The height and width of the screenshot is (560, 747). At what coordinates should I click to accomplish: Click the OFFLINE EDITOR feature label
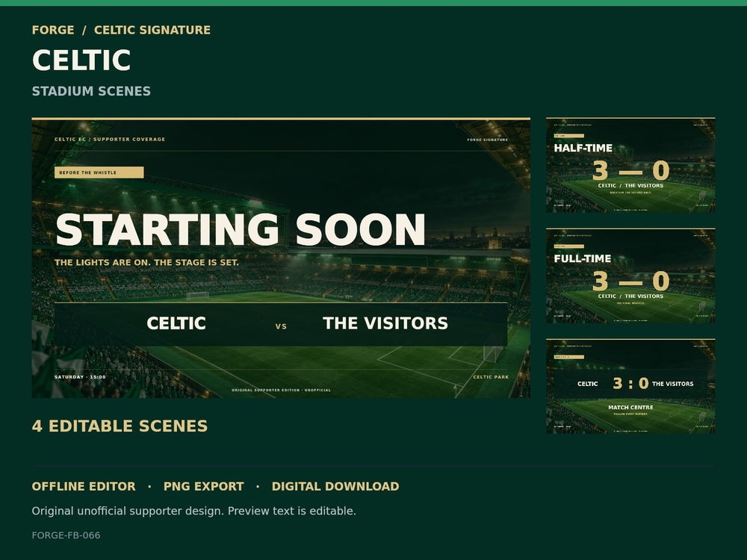(84, 486)
